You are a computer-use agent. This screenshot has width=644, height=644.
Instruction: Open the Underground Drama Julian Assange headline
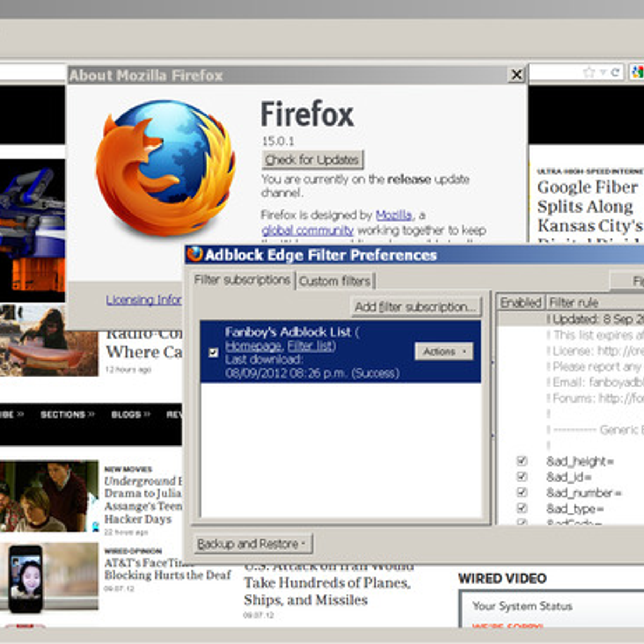143,500
